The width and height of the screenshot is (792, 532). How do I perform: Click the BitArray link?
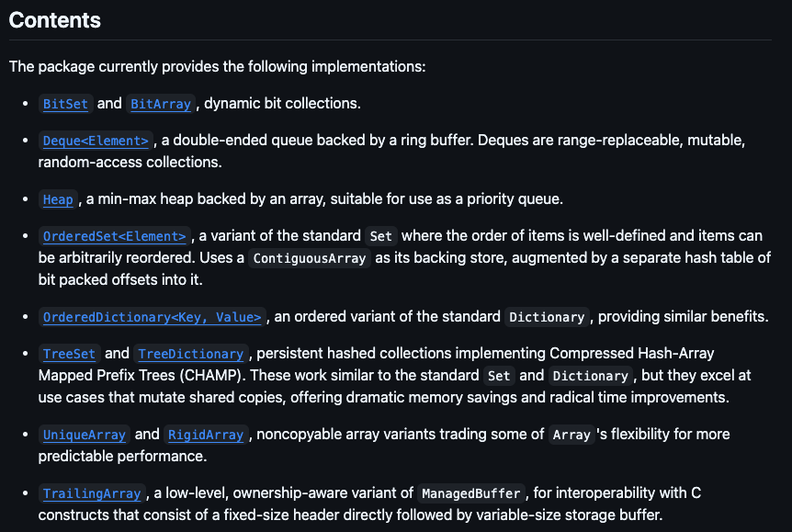point(161,104)
